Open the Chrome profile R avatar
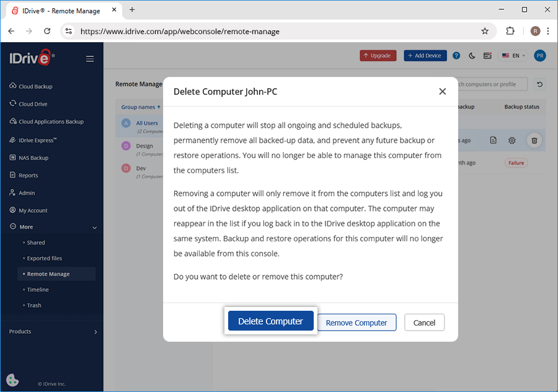Image resolution: width=558 pixels, height=392 pixels. pyautogui.click(x=535, y=32)
